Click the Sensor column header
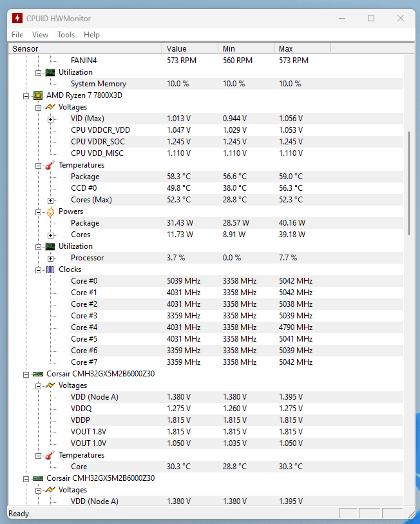 click(x=85, y=48)
